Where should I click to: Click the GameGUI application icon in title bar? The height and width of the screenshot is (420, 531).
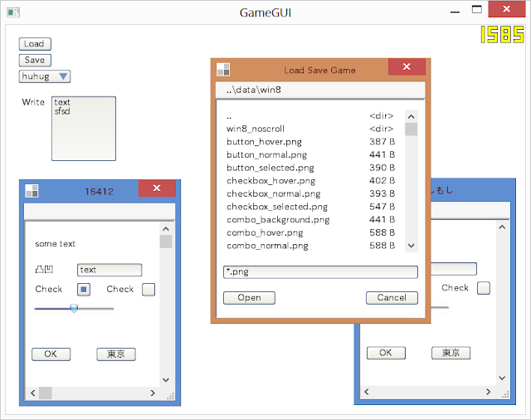tap(13, 12)
